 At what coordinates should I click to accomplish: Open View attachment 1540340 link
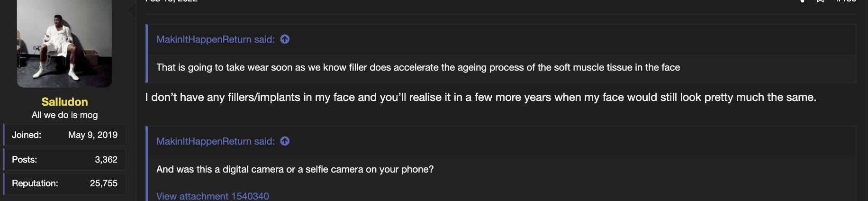(213, 196)
